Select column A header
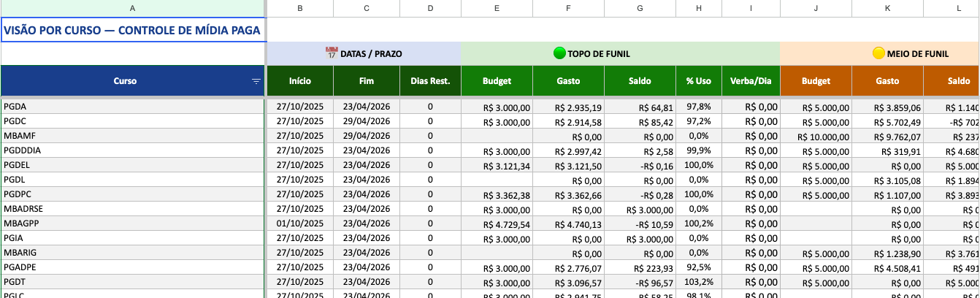The image size is (980, 298). pyautogui.click(x=132, y=8)
